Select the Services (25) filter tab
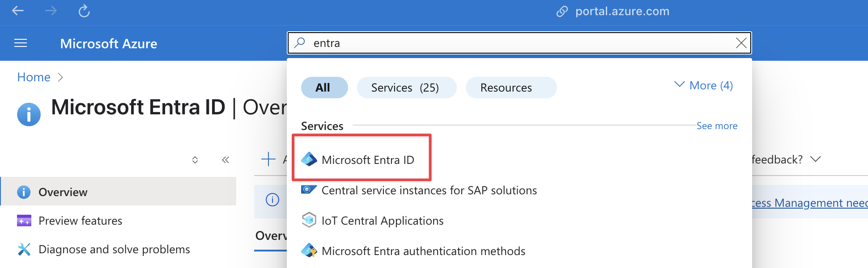Screen dimensions: 868x268 point(407,88)
